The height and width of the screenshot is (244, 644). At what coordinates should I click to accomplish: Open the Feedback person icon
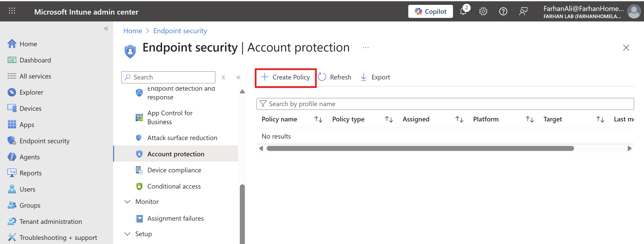click(523, 12)
